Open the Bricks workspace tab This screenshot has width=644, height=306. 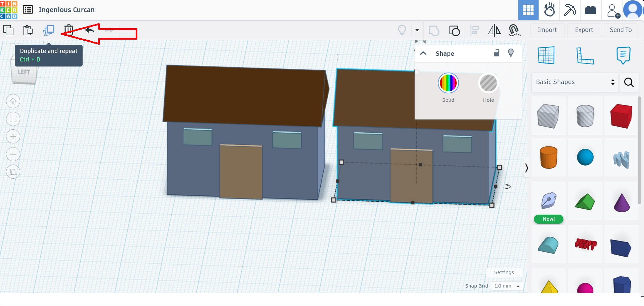(590, 10)
